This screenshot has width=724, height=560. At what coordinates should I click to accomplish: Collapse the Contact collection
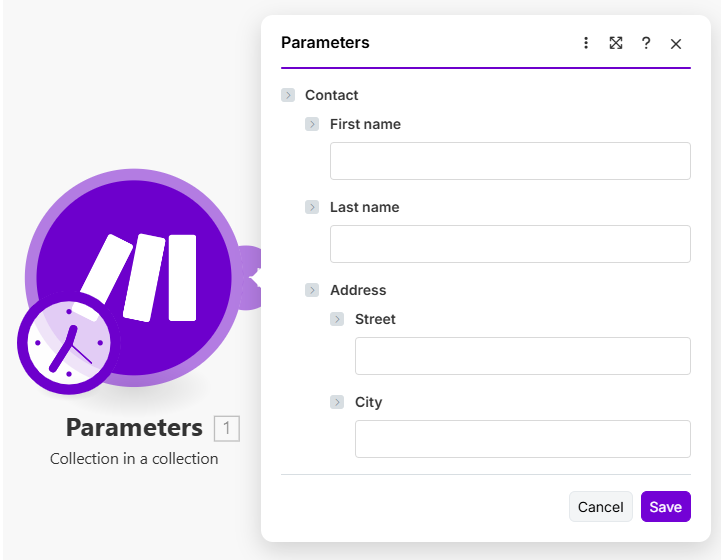pos(288,95)
